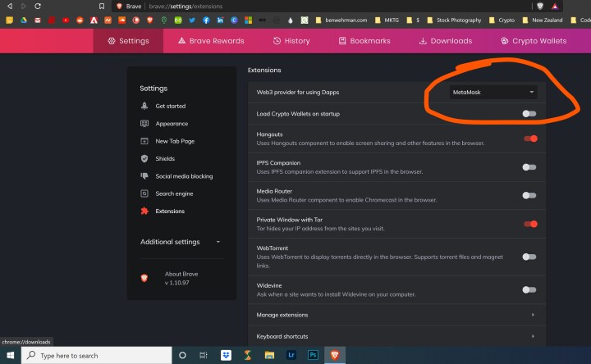This screenshot has width=591, height=364.
Task: Open the YouTube bookmark icon
Action: (x=66, y=20)
